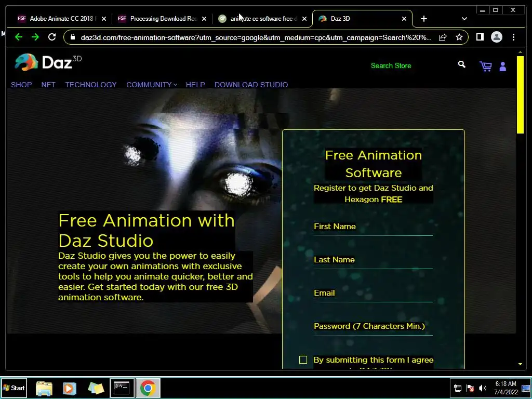Bookmark this page with the star icon
Screen dimensions: 532x399
click(x=459, y=37)
